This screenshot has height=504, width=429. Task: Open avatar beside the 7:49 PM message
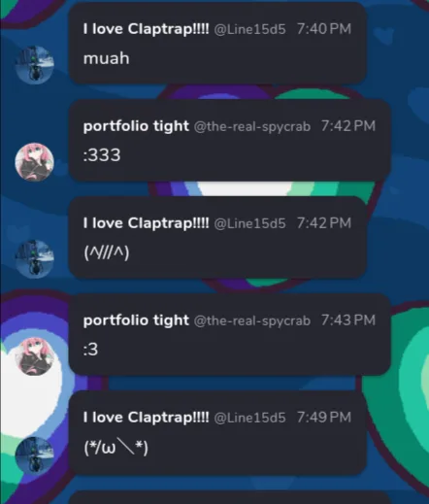click(x=35, y=455)
